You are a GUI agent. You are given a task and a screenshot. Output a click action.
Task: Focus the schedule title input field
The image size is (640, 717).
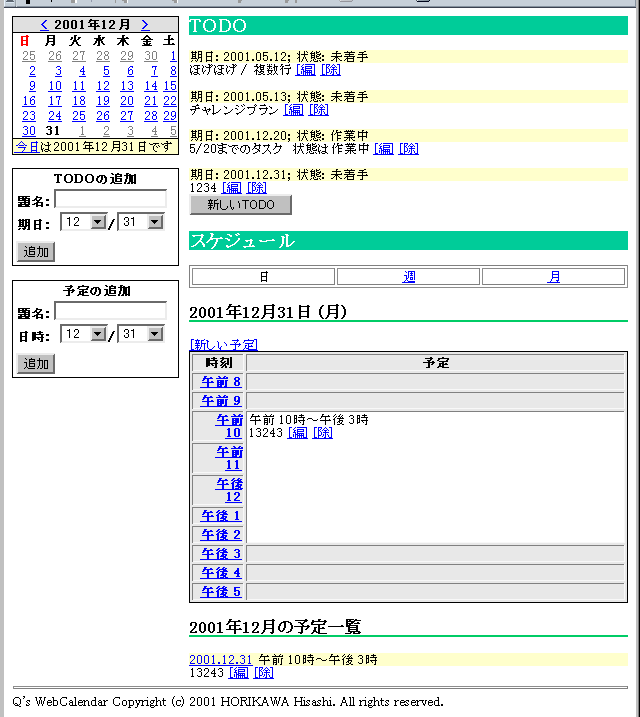[x=111, y=311]
